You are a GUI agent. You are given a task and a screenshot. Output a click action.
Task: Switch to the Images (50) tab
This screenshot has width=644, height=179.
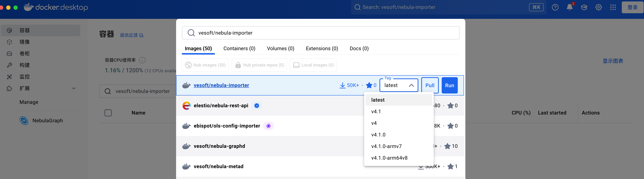198,49
